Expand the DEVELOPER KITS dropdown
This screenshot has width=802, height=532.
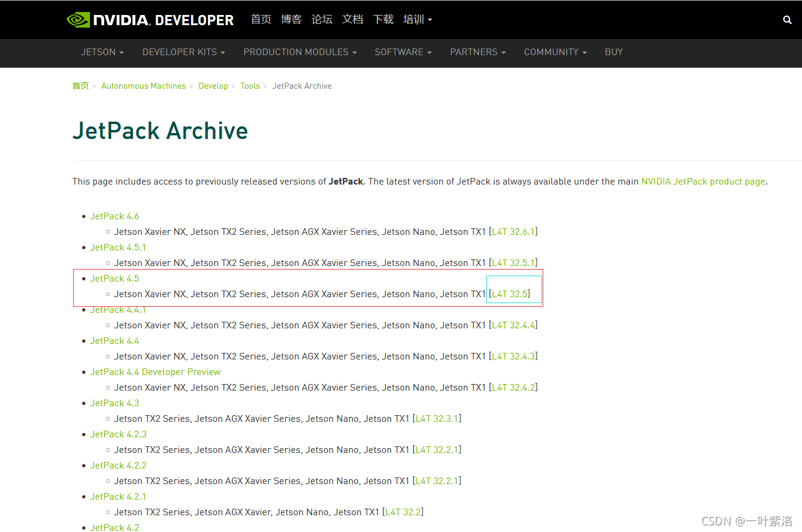tap(184, 52)
